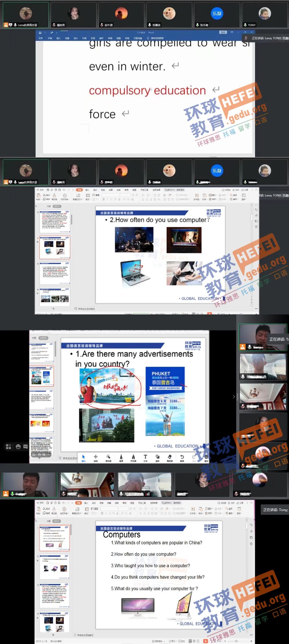The height and width of the screenshot is (644, 289).
Task: Click the save icon in Word title bar
Action: click(40, 33)
